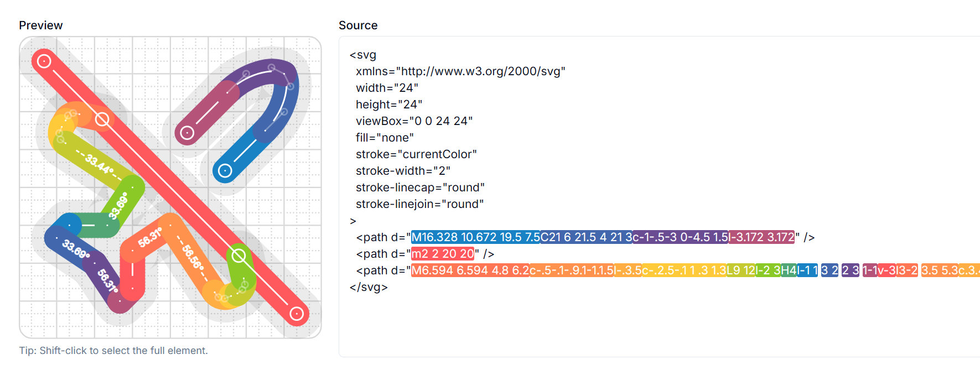Screen dimensions: 980x375
Task: Click the 33.44° angle label in the preview
Action: point(100,164)
